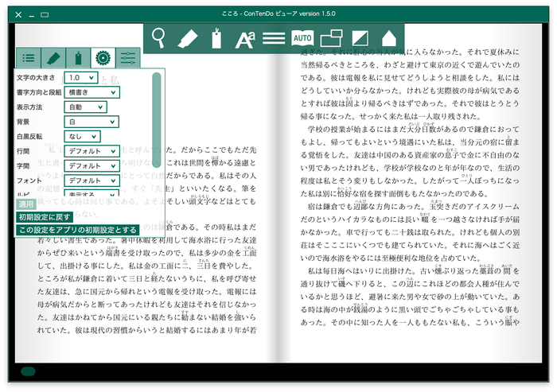Click the bookmark tag icon in top toolbar

click(x=215, y=37)
